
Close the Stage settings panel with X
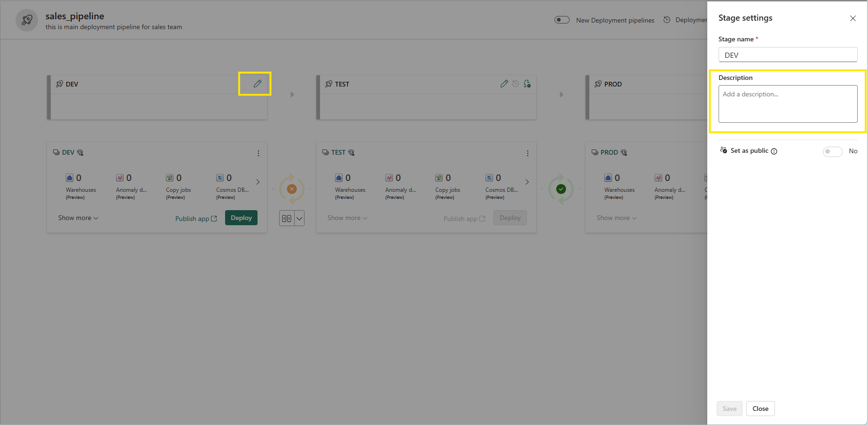point(853,18)
